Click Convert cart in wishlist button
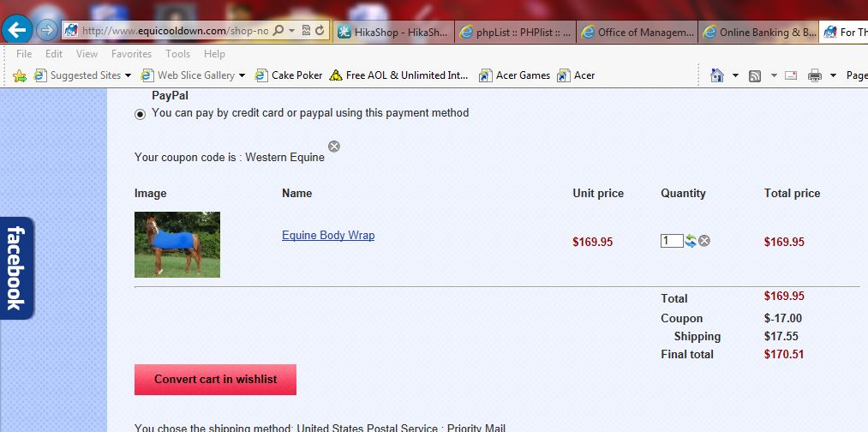 pyautogui.click(x=215, y=380)
